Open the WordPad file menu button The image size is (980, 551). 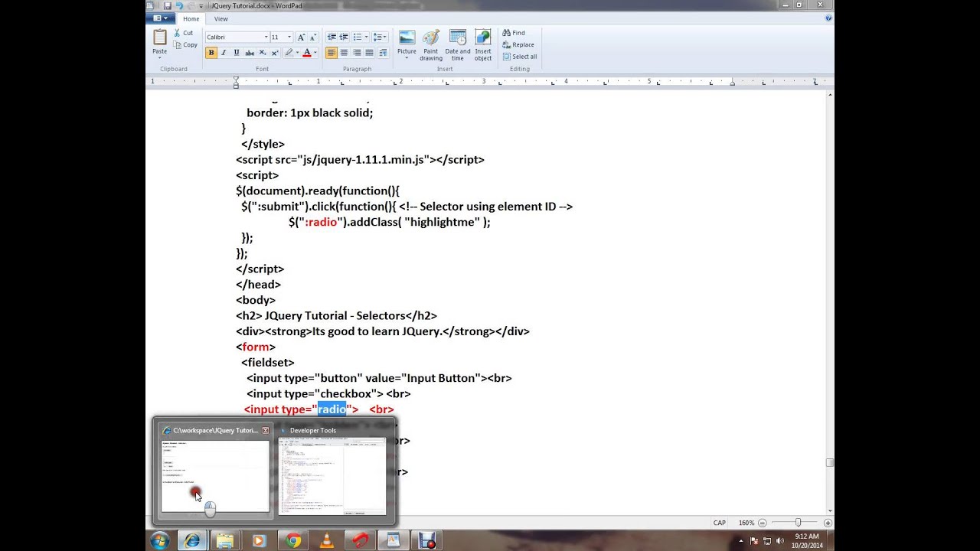(x=161, y=18)
